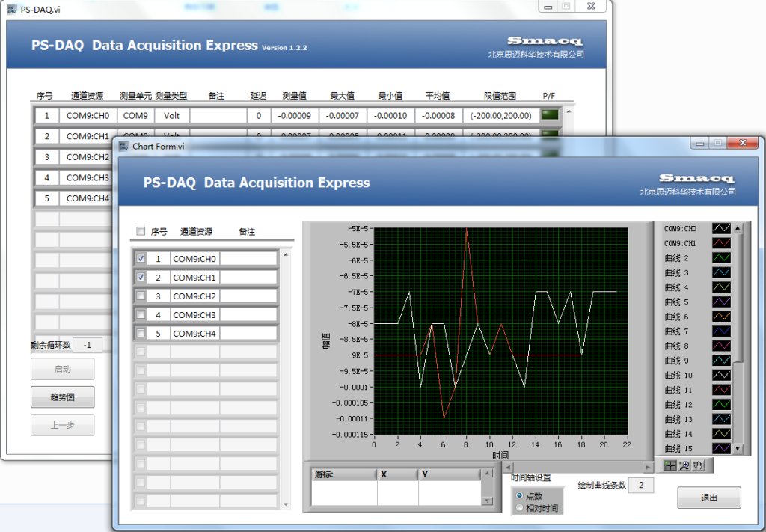Click measured value -0.00009 in PS-DAQ table
This screenshot has height=532, width=766.
[294, 116]
